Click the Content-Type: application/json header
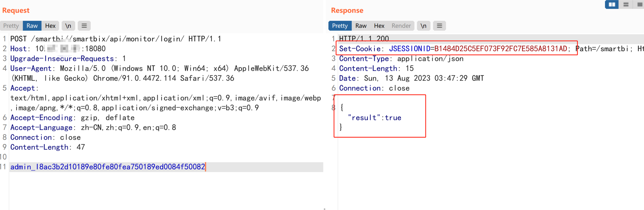This screenshot has width=644, height=210. pos(401,59)
